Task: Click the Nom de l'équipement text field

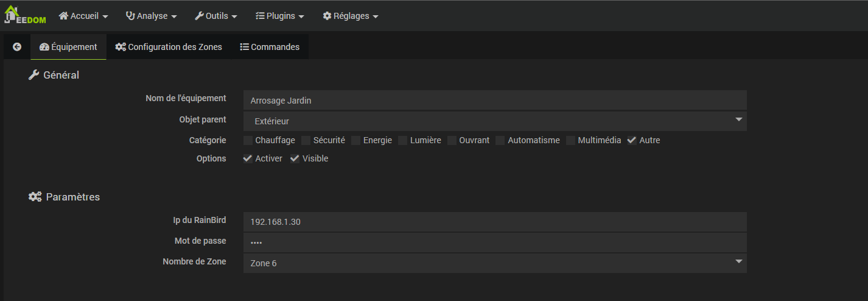Action: 495,100
